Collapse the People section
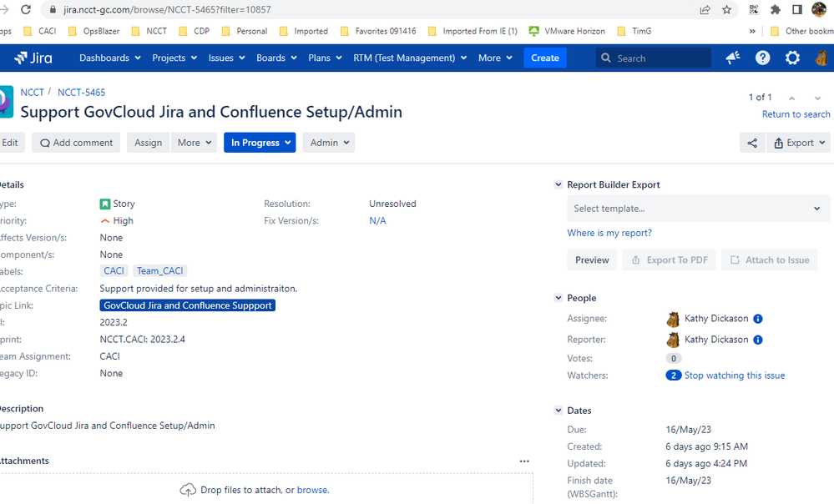834x504 pixels. [x=558, y=298]
